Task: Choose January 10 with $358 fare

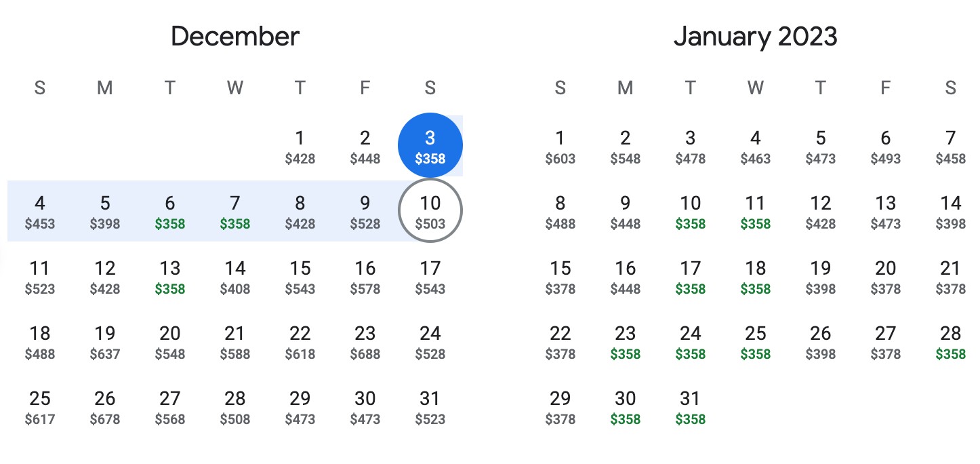Action: [x=690, y=211]
